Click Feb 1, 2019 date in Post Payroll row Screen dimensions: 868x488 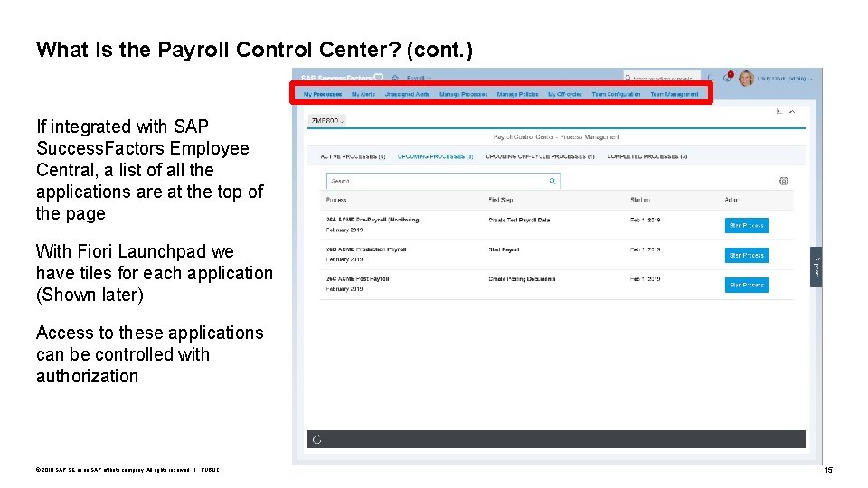(x=645, y=279)
